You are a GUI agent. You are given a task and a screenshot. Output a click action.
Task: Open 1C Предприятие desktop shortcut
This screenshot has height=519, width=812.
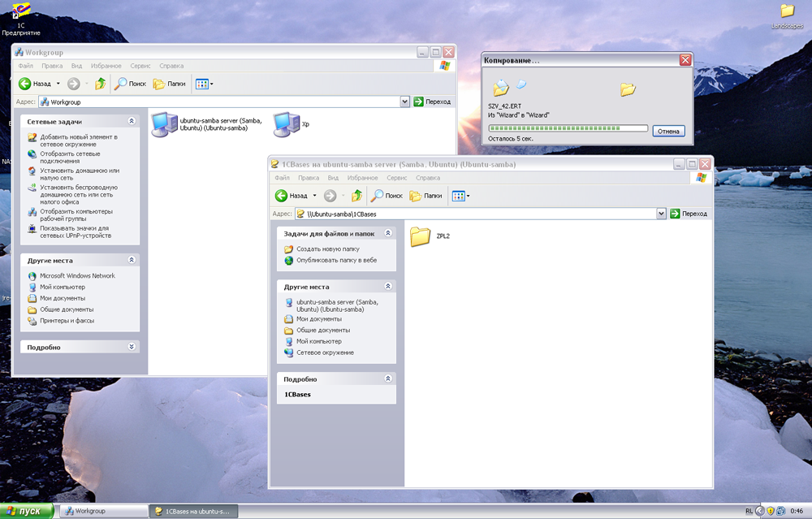click(21, 19)
